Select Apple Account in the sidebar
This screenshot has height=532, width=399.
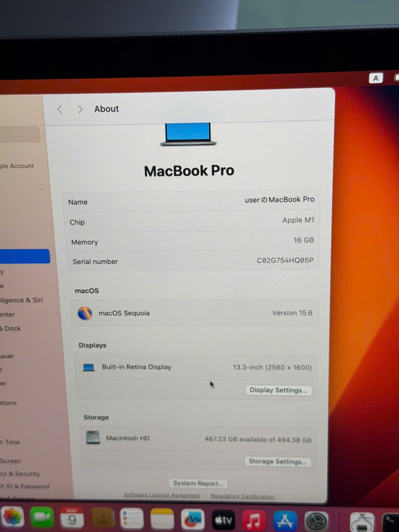click(17, 166)
